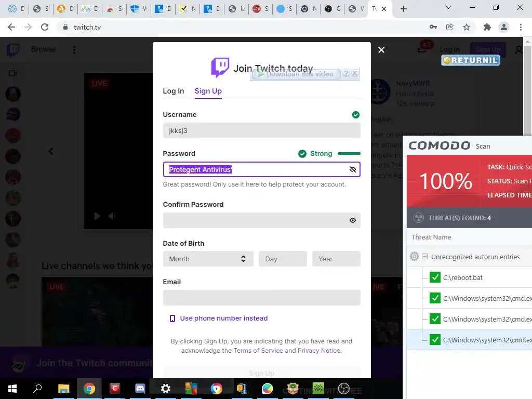The width and height of the screenshot is (532, 399).
Task: Click previous carousel arrow on Twitch page
Action: coord(51,151)
